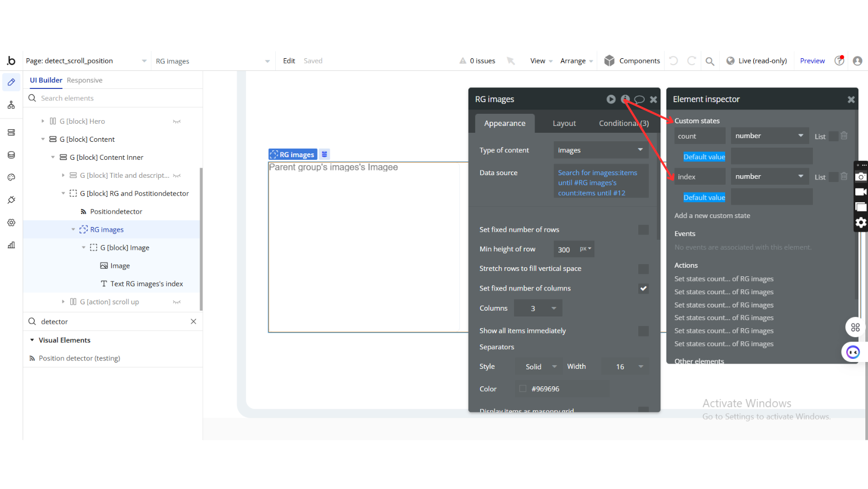The image size is (868, 489).
Task: Click the undo arrow in the top bar
Action: (x=674, y=61)
